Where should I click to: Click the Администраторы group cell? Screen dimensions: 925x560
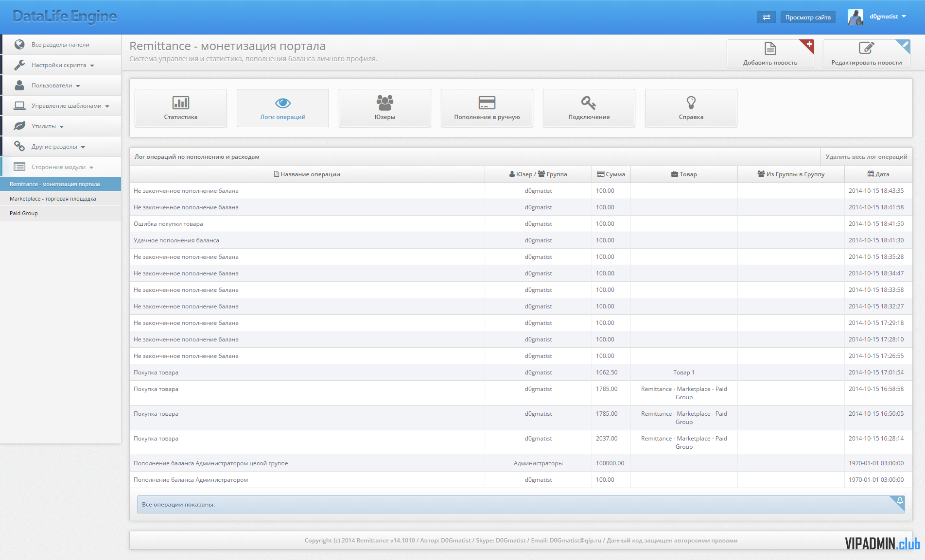click(x=538, y=463)
